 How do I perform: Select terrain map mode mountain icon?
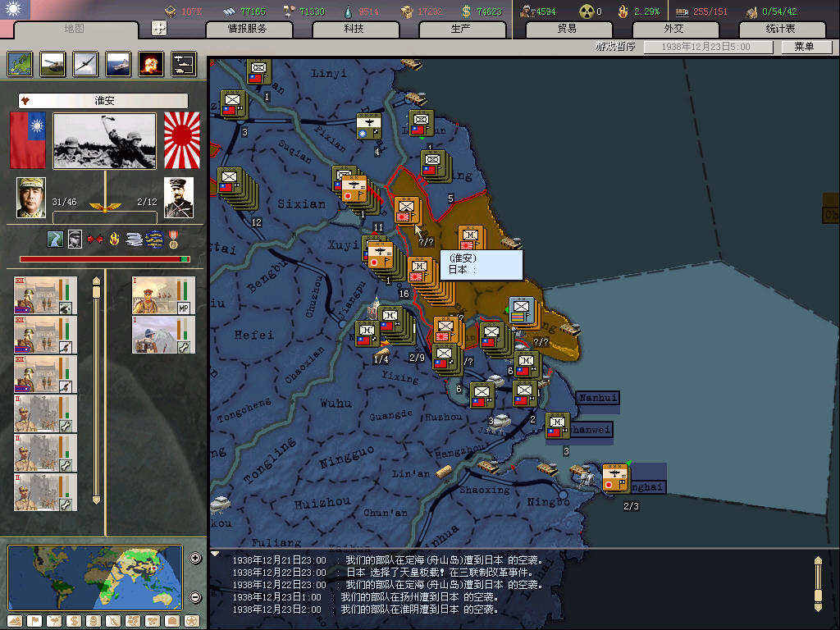pyautogui.click(x=15, y=621)
